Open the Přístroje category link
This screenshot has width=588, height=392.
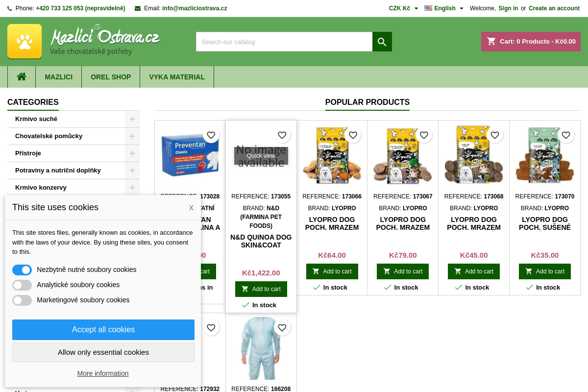pyautogui.click(x=28, y=153)
